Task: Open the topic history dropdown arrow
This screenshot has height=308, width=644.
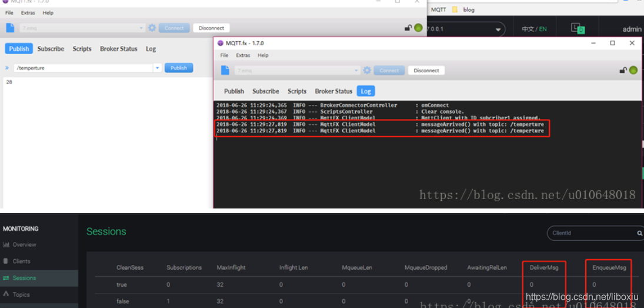Action: pyautogui.click(x=157, y=68)
